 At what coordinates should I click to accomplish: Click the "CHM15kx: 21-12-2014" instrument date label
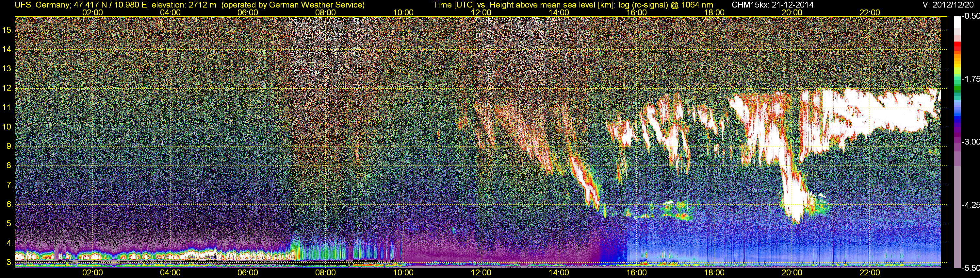coord(772,5)
